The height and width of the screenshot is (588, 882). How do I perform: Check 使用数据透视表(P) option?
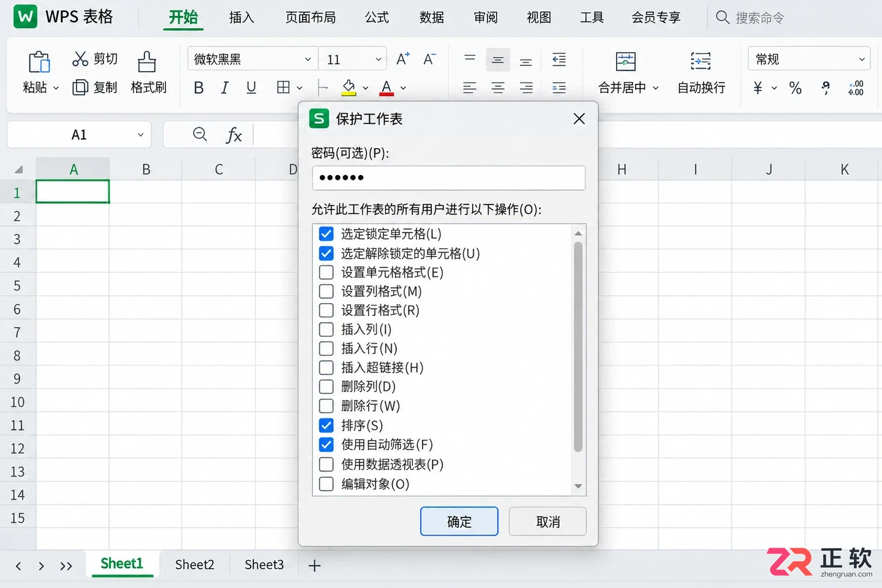(x=326, y=464)
